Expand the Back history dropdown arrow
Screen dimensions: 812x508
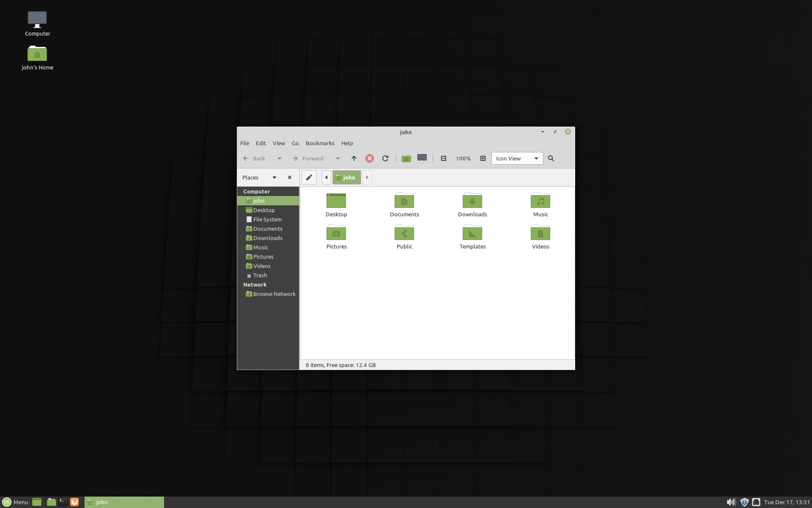pos(280,158)
